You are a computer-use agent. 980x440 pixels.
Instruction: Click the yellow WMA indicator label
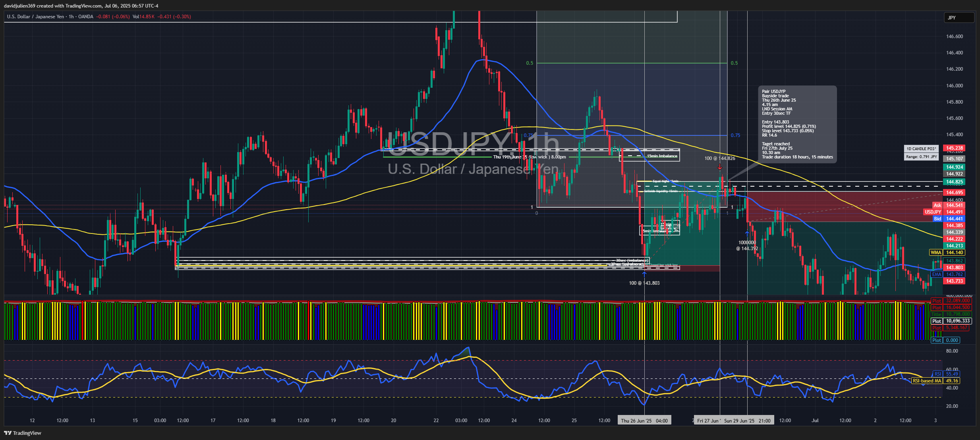936,253
